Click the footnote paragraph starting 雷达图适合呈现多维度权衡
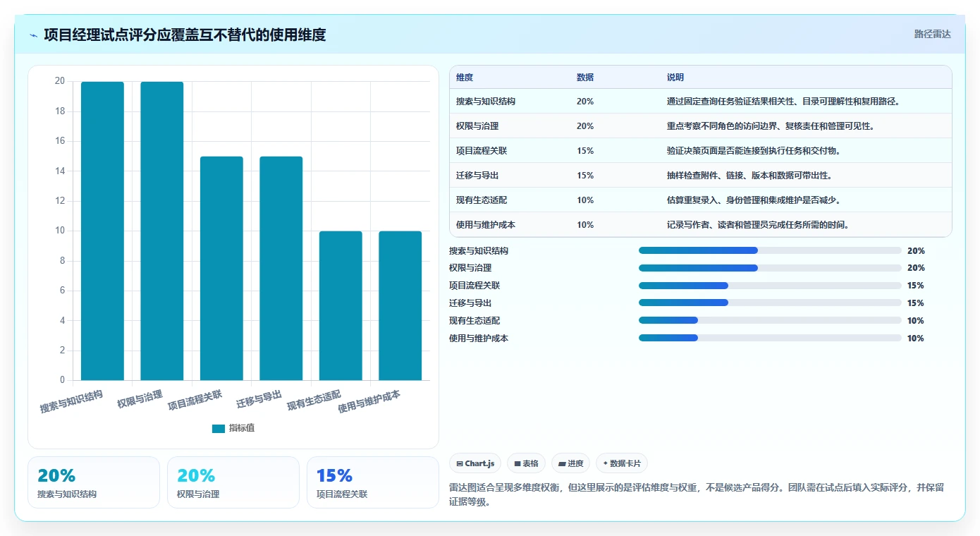This screenshot has height=536, width=980. [697, 495]
